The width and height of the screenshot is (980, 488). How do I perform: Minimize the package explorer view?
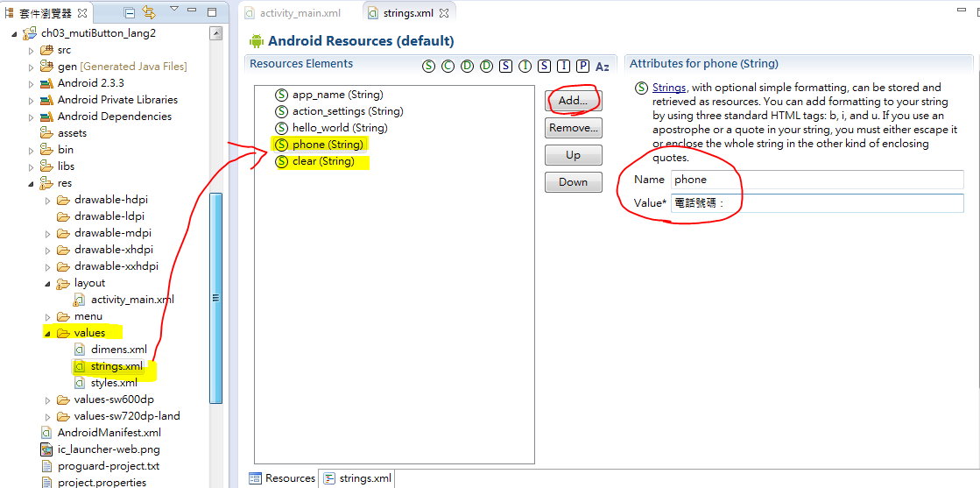[192, 11]
